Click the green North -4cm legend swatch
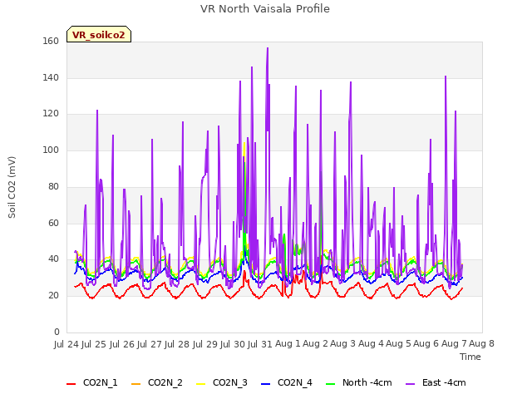Viewport: 532px width, 399px height. (x=330, y=384)
